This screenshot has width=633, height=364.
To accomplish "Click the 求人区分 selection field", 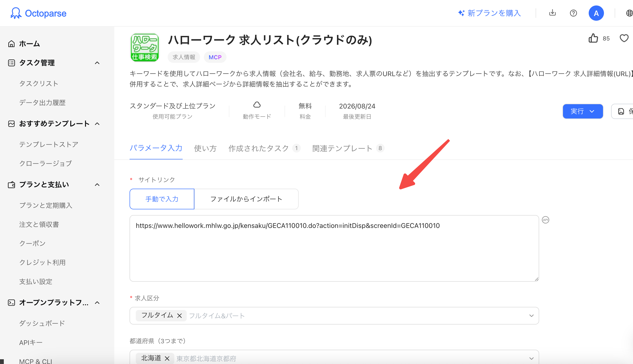I will (334, 316).
